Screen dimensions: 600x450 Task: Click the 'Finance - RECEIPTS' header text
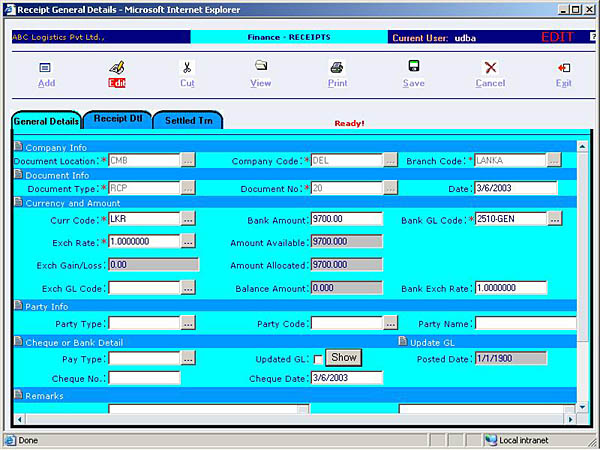[289, 37]
